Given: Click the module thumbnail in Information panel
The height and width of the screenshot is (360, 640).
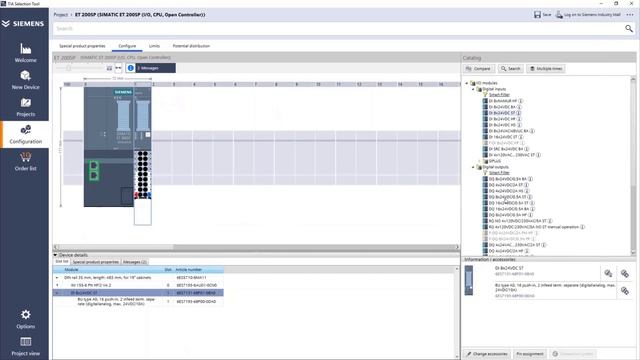Looking at the screenshot, I should point(469,280).
